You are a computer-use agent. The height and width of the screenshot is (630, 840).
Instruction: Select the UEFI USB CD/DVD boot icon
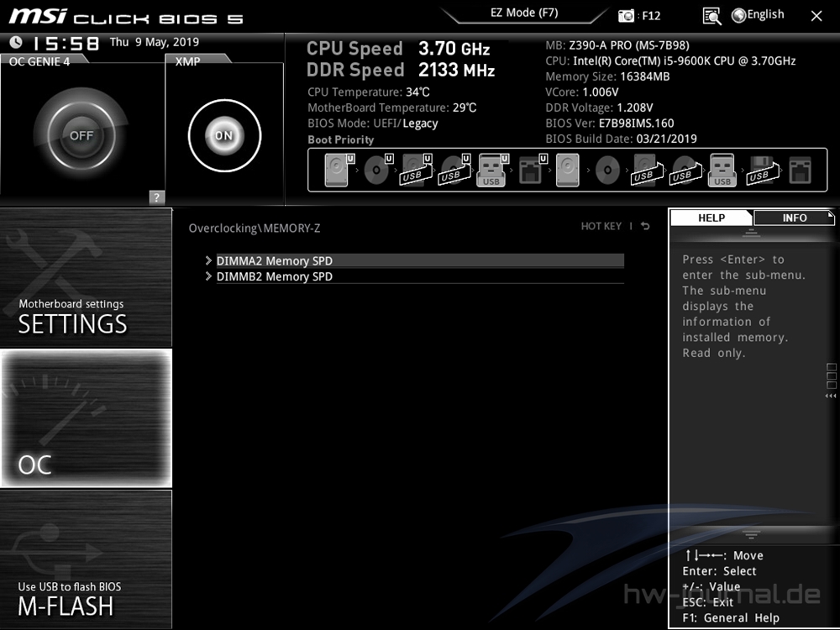tap(454, 170)
